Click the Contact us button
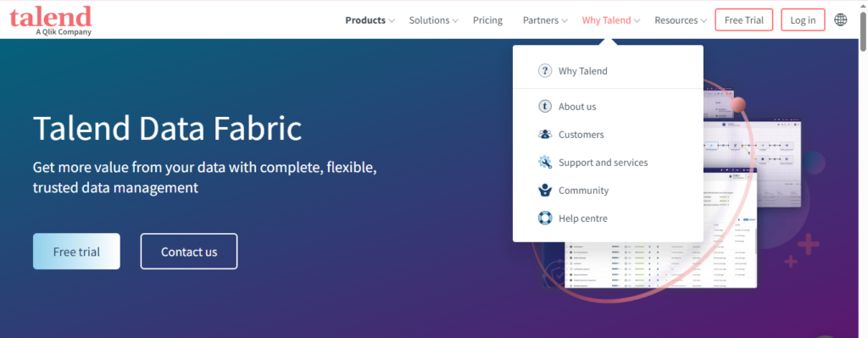Screen dimensions: 868x338 point(189,251)
